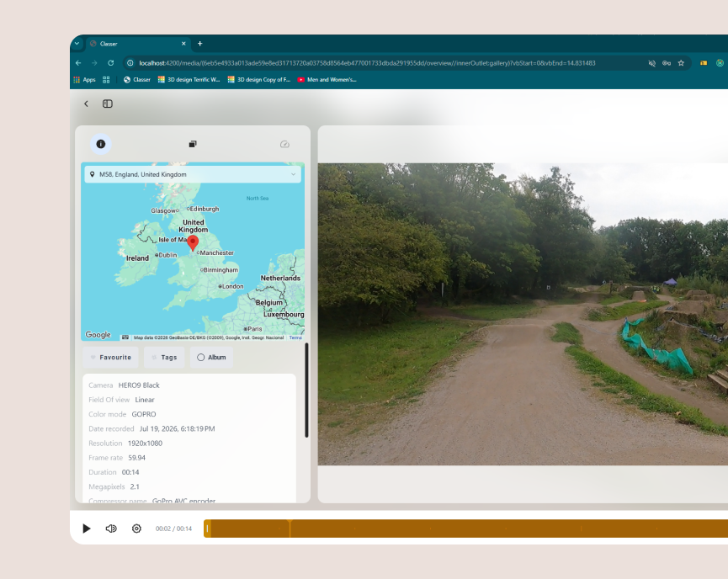The image size is (728, 579).
Task: Click Manchester label on the map
Action: point(217,252)
